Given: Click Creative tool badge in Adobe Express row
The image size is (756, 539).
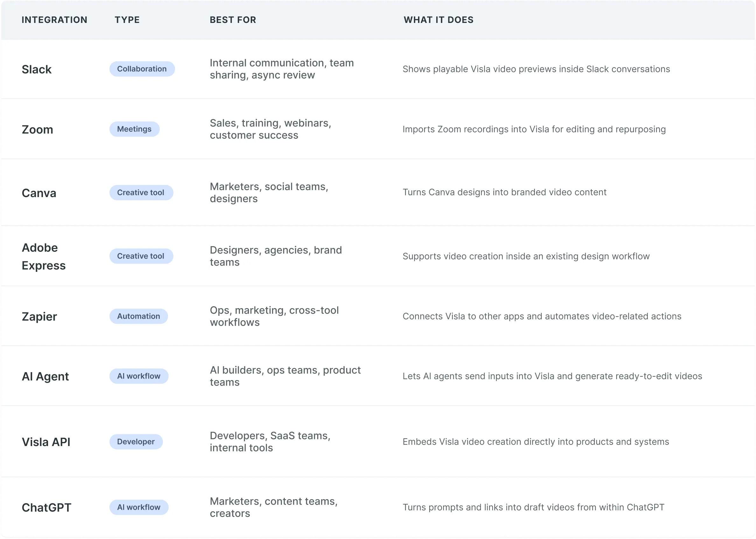Looking at the screenshot, I should click(141, 256).
